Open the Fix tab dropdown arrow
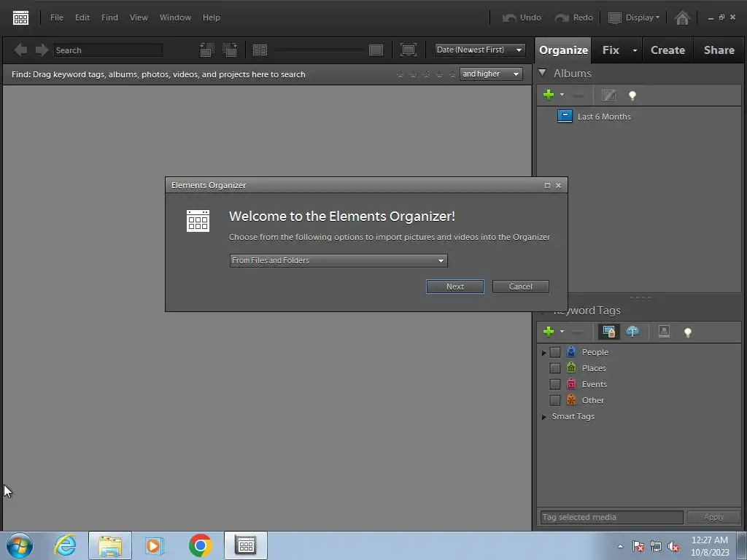 click(x=635, y=50)
